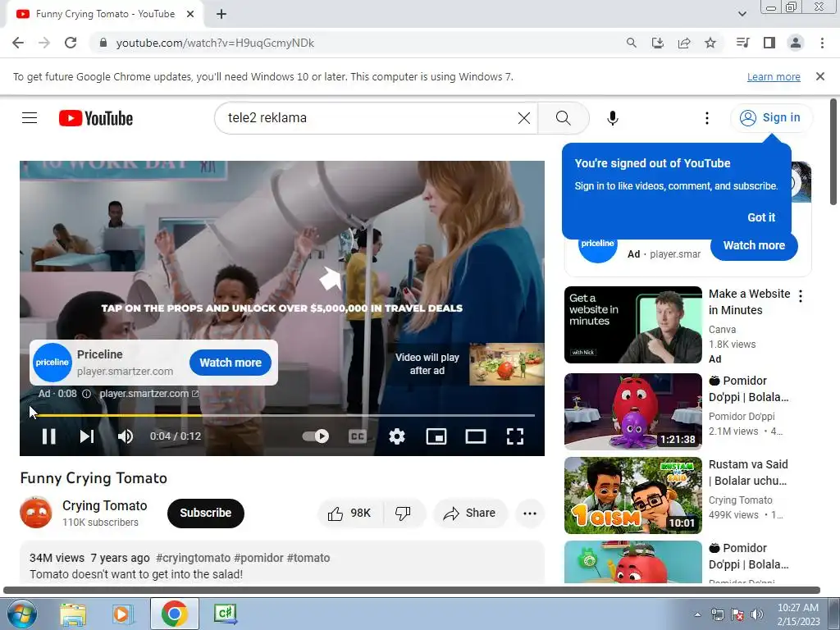Image resolution: width=840 pixels, height=630 pixels.
Task: Open Chrome three-dot menu
Action: [822, 43]
